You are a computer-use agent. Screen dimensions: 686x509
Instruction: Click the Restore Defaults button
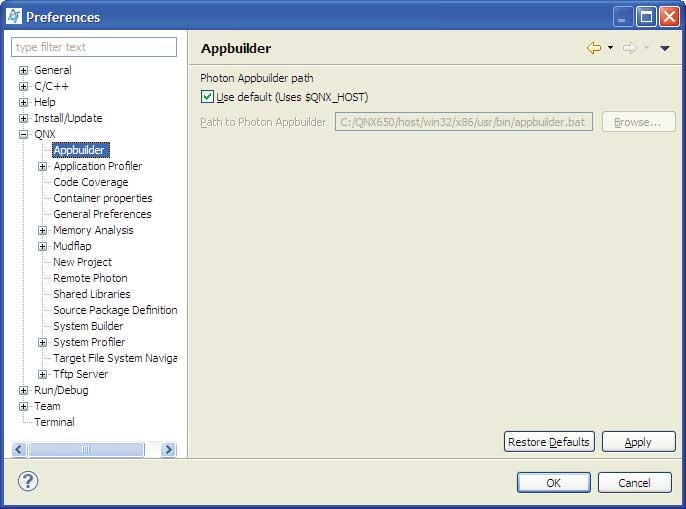tap(549, 442)
